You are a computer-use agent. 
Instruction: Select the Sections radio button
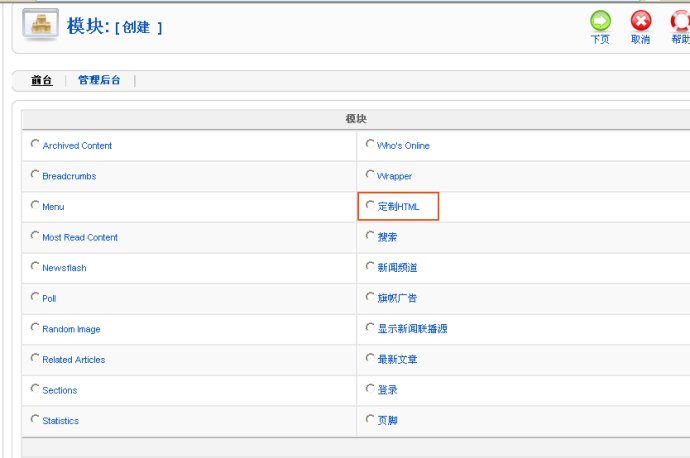pos(35,388)
